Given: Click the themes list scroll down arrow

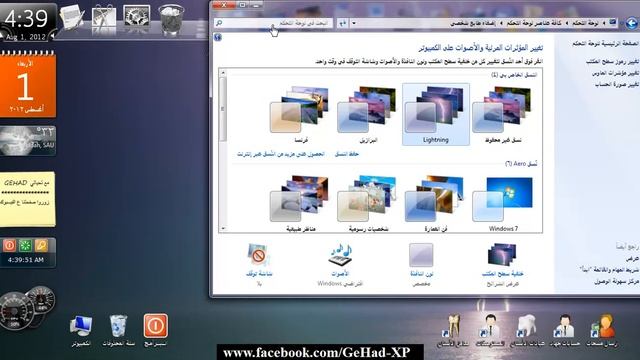Looking at the screenshot, I should point(223,228).
